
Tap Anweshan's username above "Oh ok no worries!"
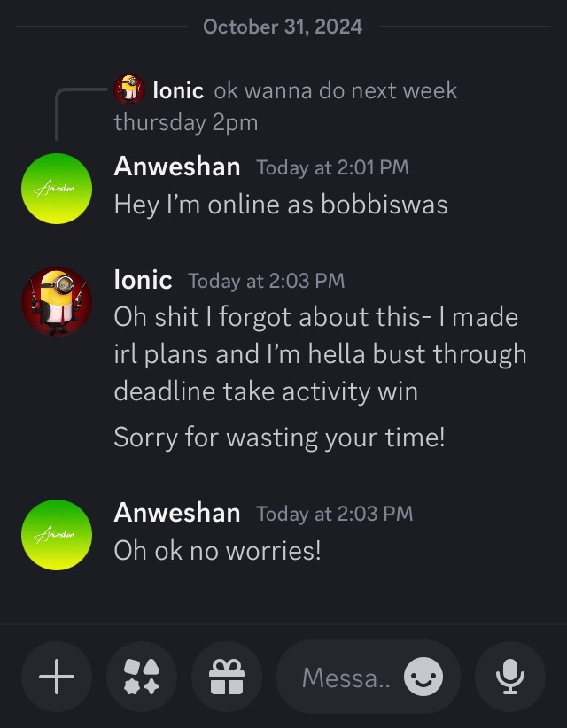[x=177, y=513]
